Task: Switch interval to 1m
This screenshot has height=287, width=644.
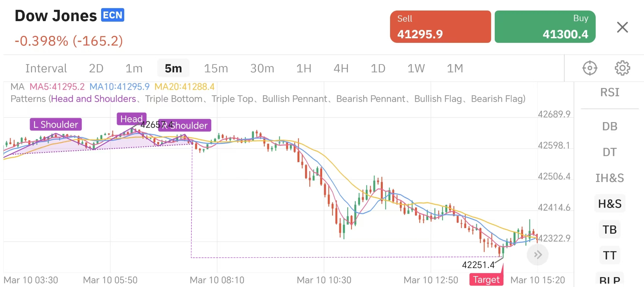Action: pyautogui.click(x=134, y=68)
